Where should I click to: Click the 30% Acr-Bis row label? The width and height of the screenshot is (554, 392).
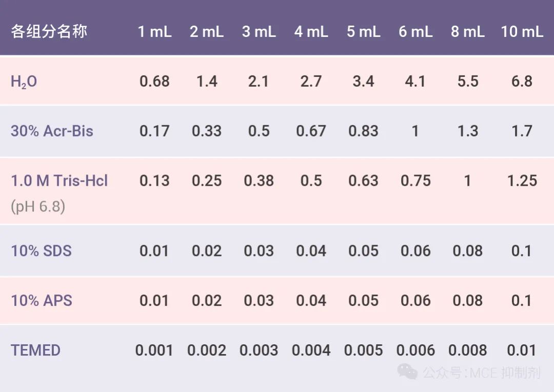(x=52, y=131)
